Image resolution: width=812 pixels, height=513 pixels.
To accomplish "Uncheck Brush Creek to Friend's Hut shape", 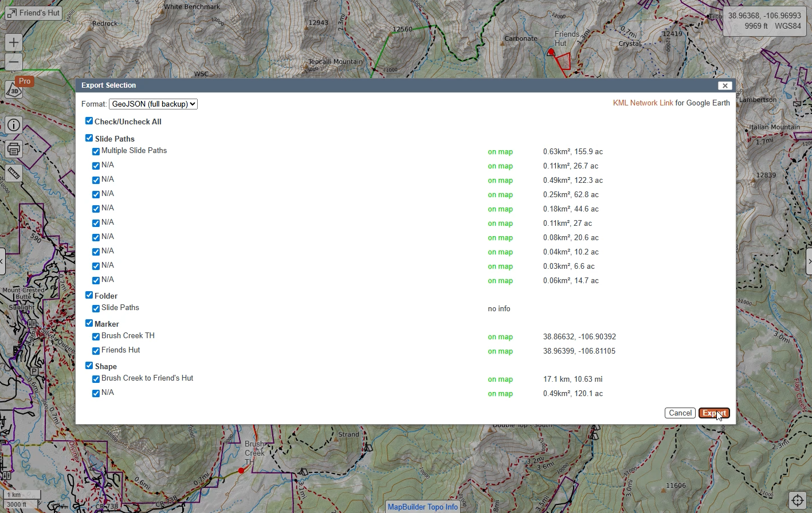I will 96,379.
